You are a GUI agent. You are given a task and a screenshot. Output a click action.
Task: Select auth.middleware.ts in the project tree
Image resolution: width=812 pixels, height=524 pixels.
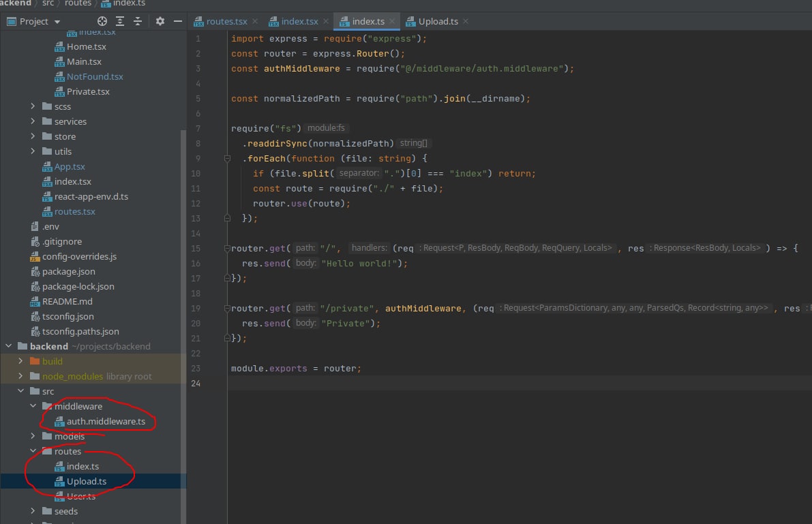click(106, 421)
